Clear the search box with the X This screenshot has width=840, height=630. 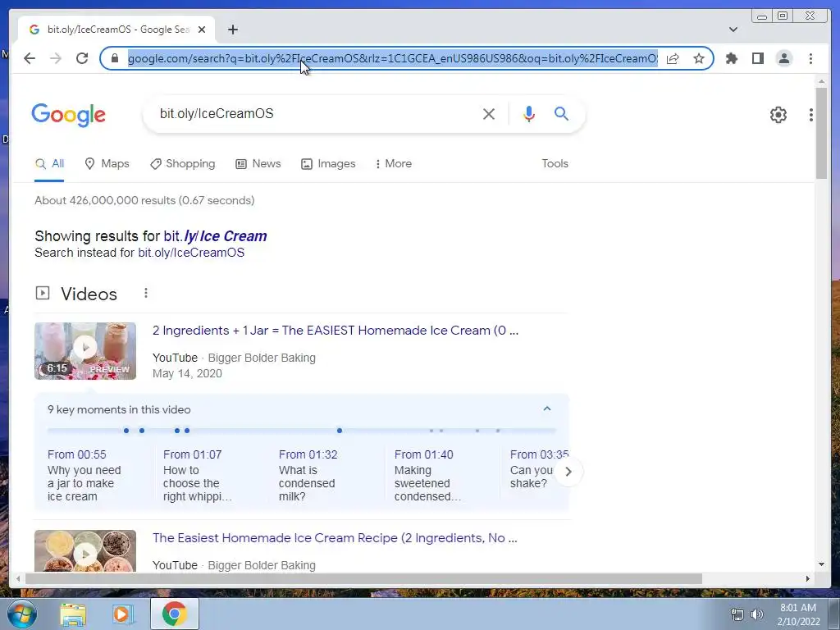489,113
